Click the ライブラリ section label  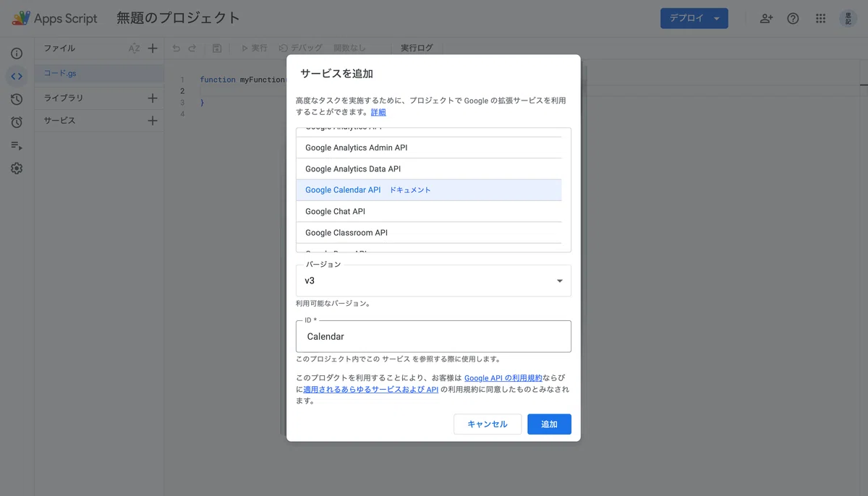coord(64,98)
